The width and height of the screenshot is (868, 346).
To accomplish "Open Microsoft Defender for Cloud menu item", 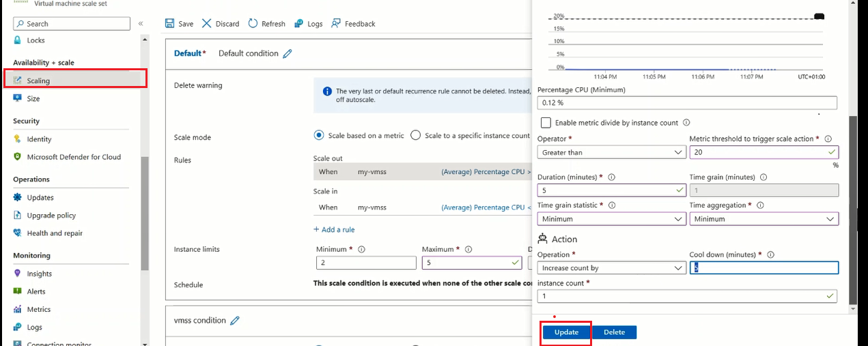I will tap(75, 156).
